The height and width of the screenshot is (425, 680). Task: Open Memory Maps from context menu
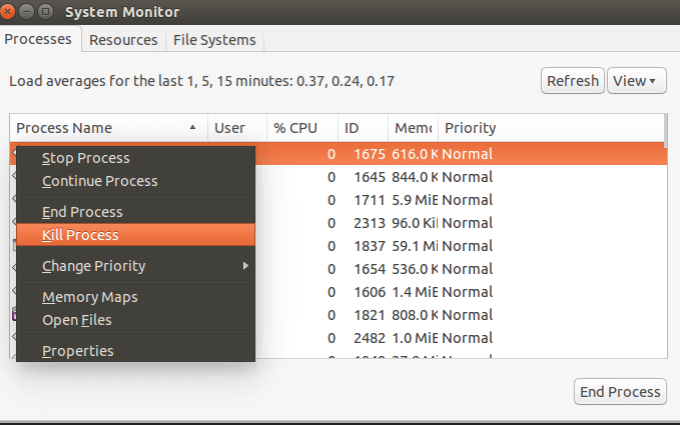[x=90, y=297]
